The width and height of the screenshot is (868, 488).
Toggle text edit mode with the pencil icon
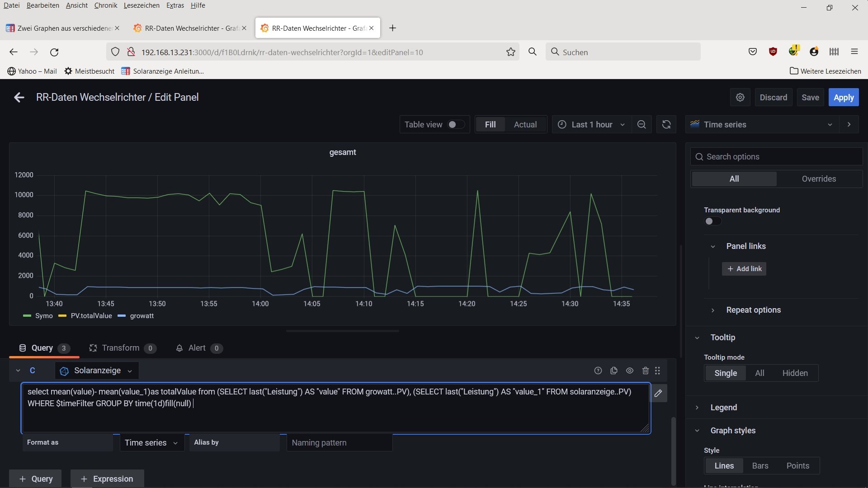click(x=658, y=393)
